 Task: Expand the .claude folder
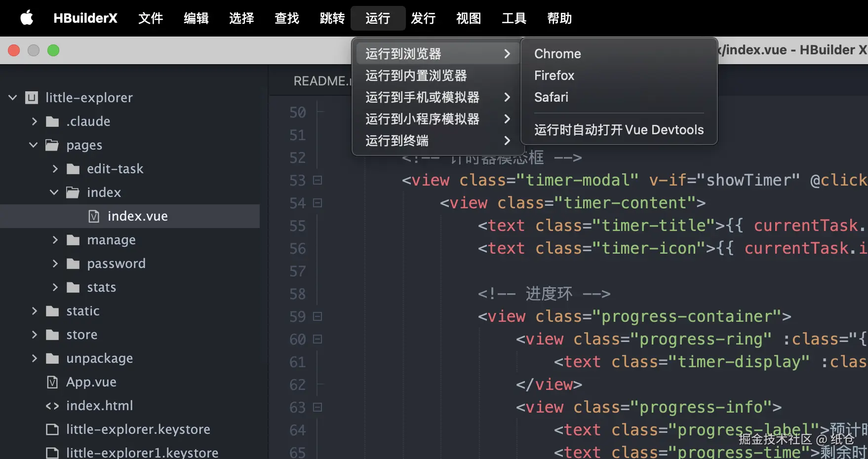pyautogui.click(x=34, y=121)
